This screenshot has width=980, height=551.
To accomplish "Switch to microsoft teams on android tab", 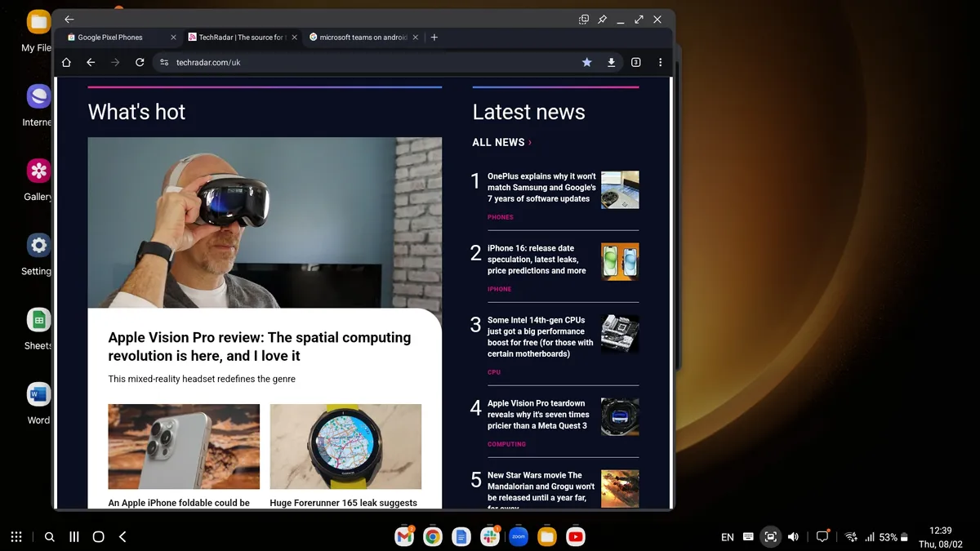I will pyautogui.click(x=363, y=38).
